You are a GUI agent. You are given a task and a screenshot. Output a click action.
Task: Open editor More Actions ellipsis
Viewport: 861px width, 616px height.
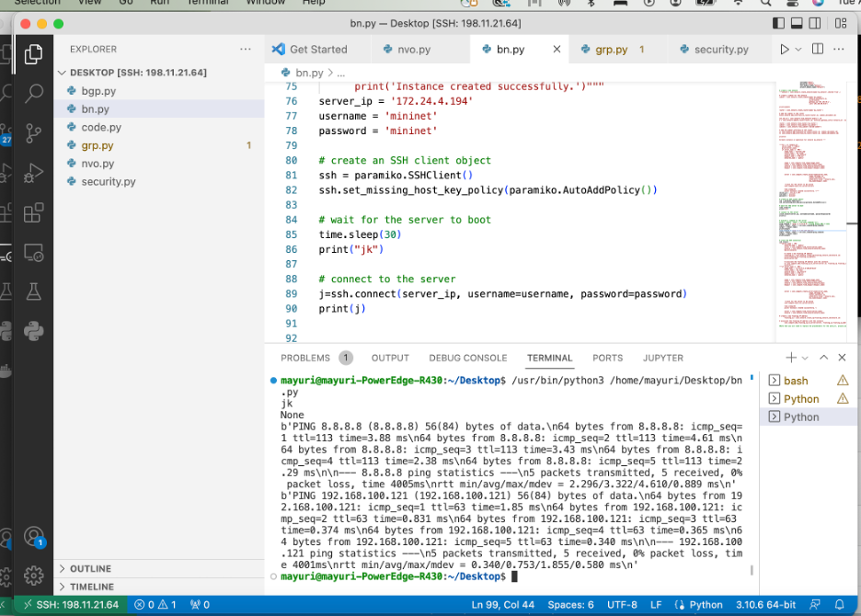point(839,49)
